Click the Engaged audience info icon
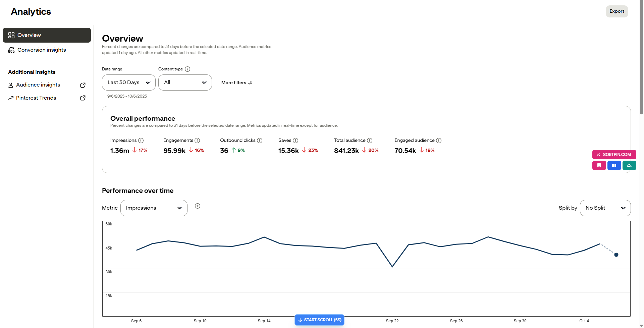The width and height of the screenshot is (644, 328). click(439, 141)
